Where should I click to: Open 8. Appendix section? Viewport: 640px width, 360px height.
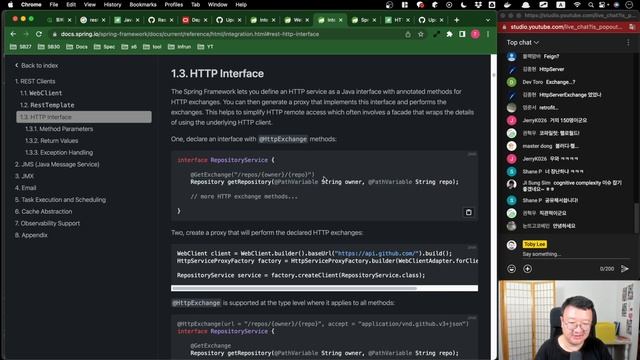[x=31, y=236]
